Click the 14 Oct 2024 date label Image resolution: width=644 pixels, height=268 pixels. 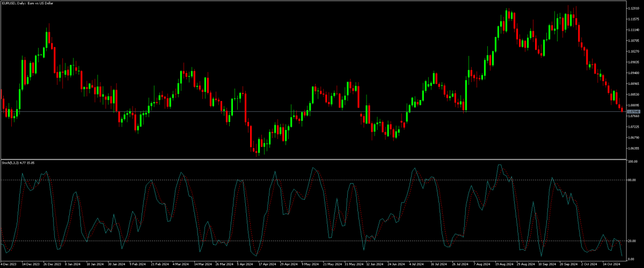[611, 264]
